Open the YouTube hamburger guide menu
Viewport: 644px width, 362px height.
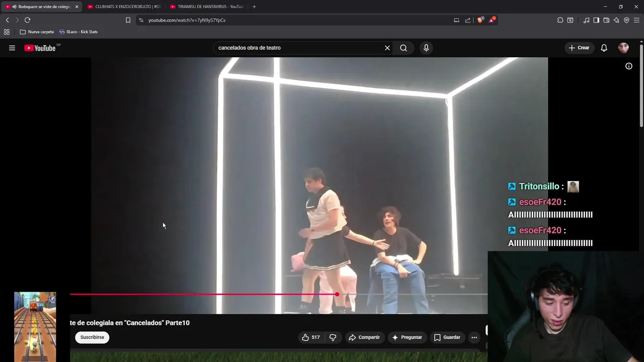pyautogui.click(x=12, y=48)
